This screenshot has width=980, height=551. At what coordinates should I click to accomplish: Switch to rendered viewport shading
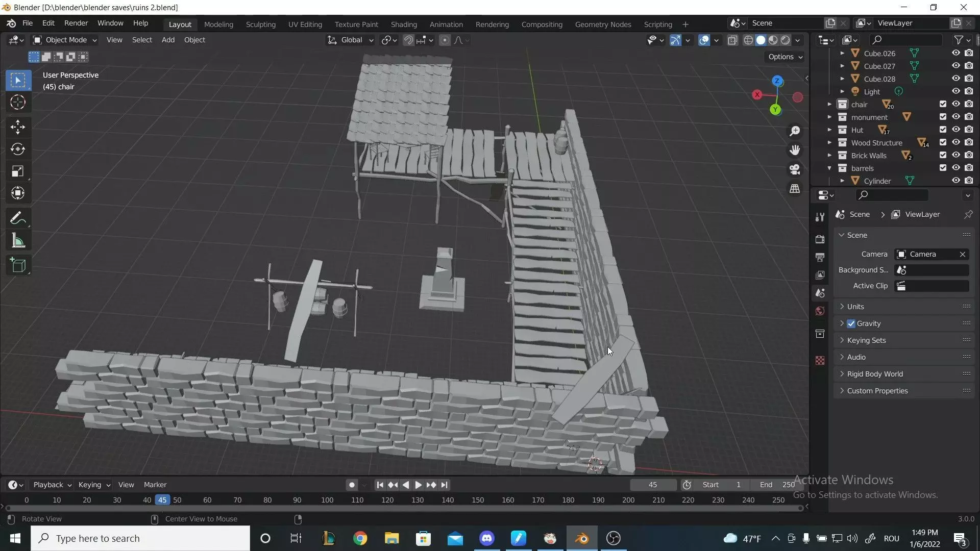pos(786,40)
